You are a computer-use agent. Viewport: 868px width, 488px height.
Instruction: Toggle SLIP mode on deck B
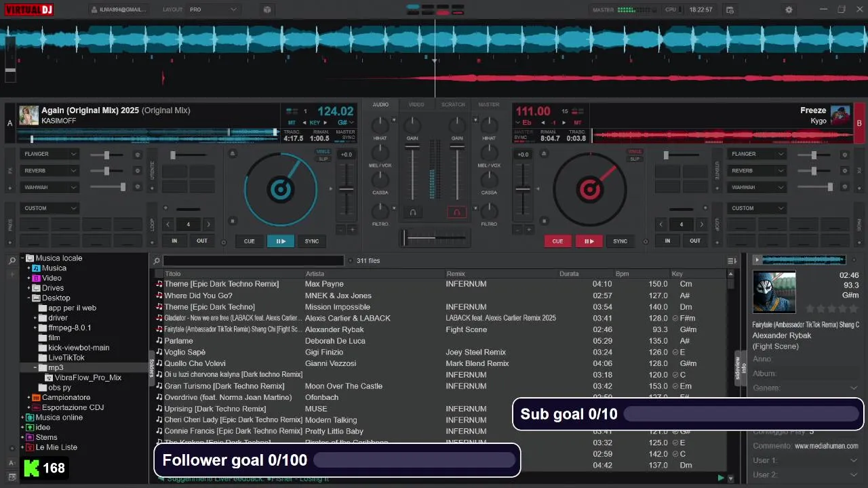pyautogui.click(x=635, y=159)
